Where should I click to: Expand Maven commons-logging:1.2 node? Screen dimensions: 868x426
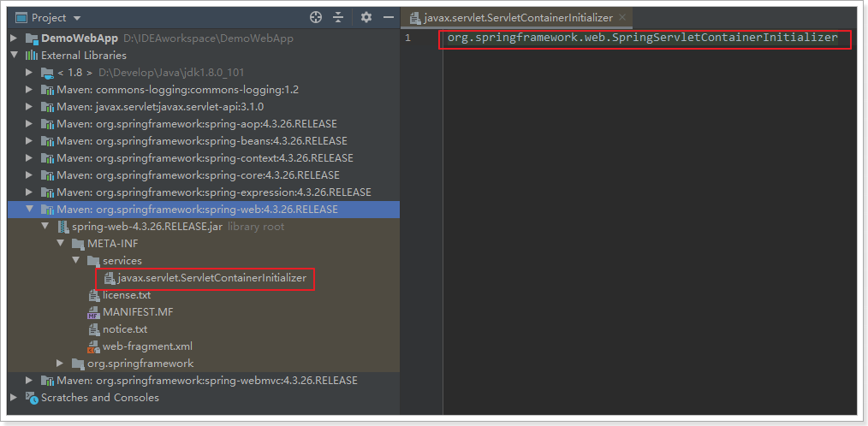tap(29, 90)
